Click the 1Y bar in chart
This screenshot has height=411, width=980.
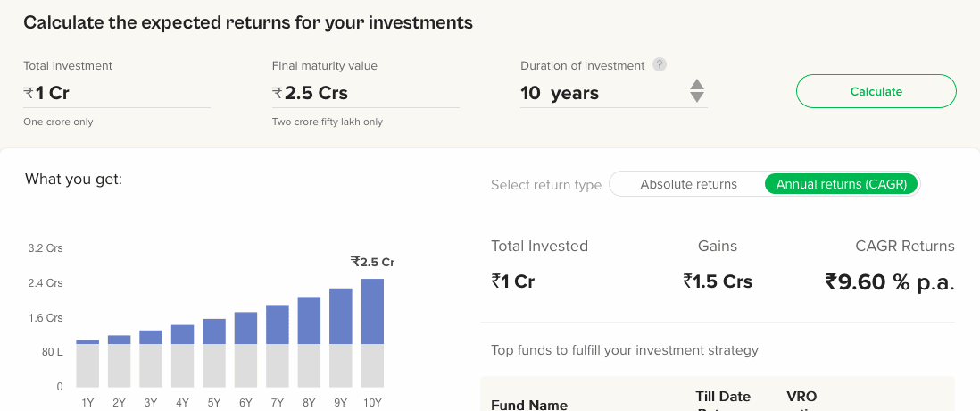click(x=87, y=364)
